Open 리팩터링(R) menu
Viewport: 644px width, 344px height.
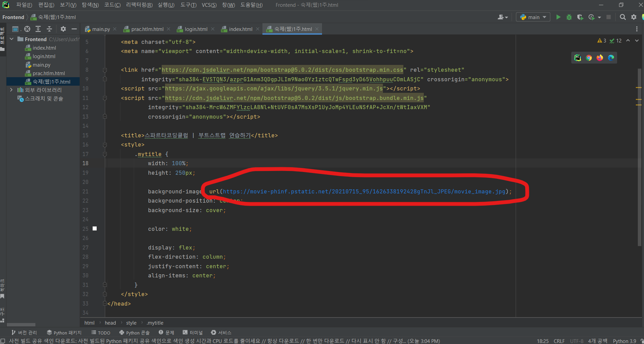pyautogui.click(x=139, y=5)
